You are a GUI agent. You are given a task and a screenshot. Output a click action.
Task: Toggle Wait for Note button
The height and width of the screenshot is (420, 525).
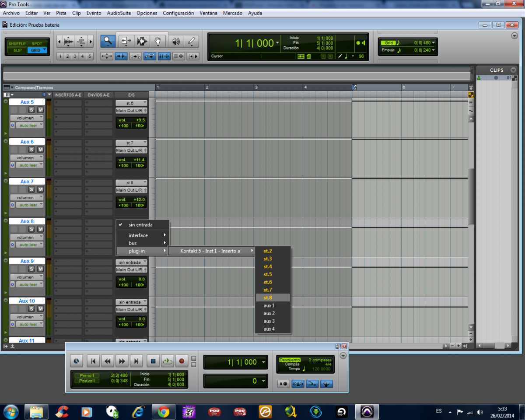(284, 384)
